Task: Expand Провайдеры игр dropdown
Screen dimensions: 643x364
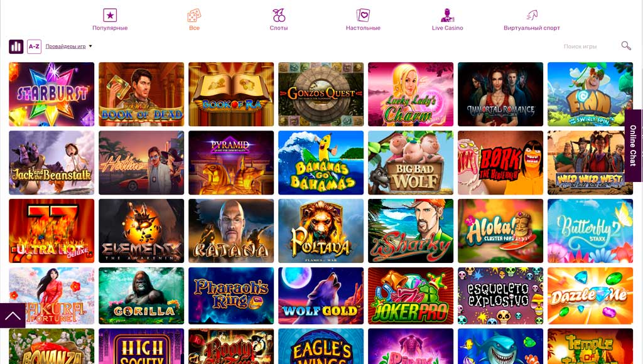Action: 68,46
